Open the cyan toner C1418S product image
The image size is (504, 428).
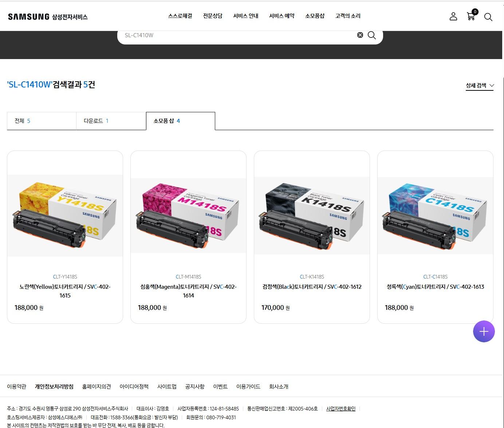(x=435, y=215)
